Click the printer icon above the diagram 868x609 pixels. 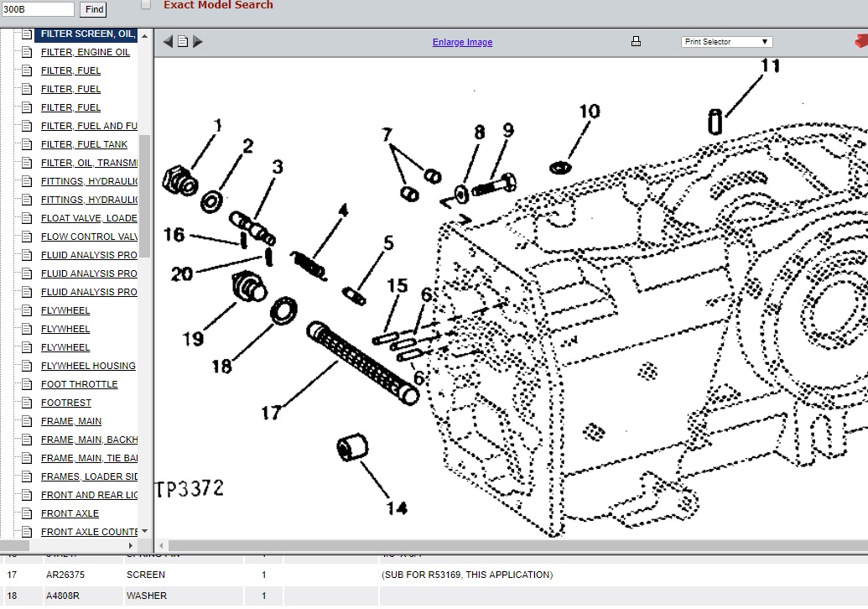(636, 42)
